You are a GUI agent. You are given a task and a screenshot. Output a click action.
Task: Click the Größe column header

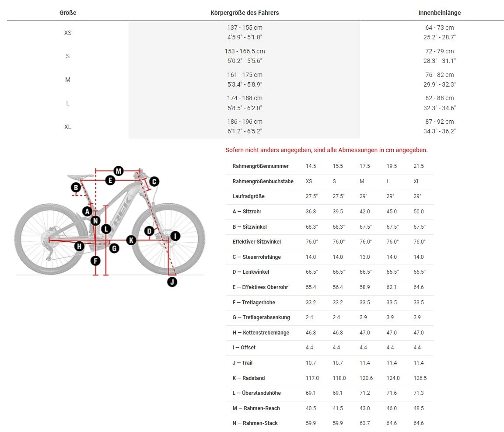[x=68, y=13]
